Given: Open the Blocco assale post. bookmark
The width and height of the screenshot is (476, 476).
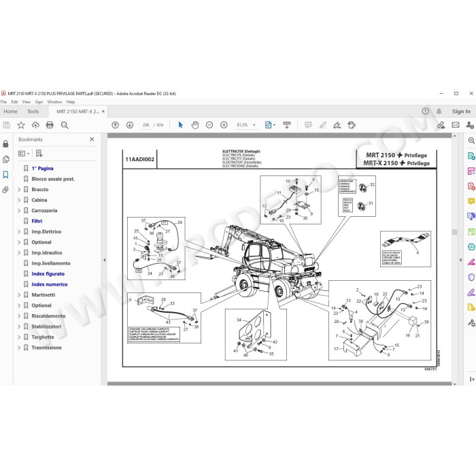Looking at the screenshot, I should (x=53, y=179).
